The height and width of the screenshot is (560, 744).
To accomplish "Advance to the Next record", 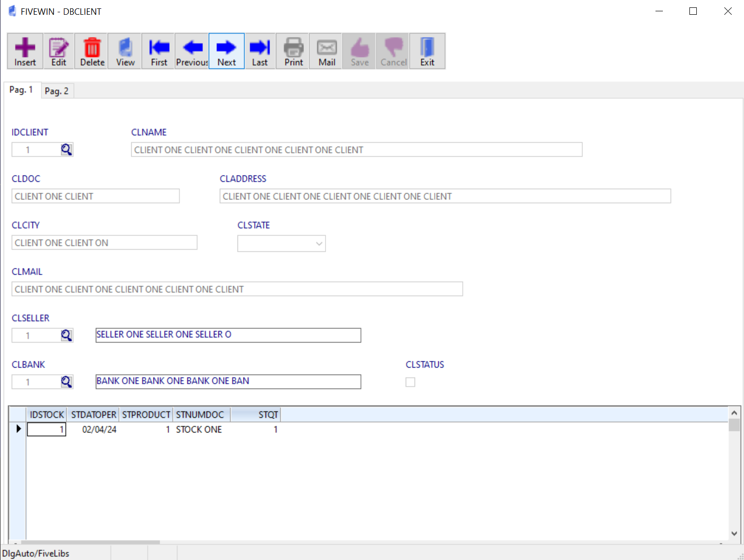I will point(226,51).
